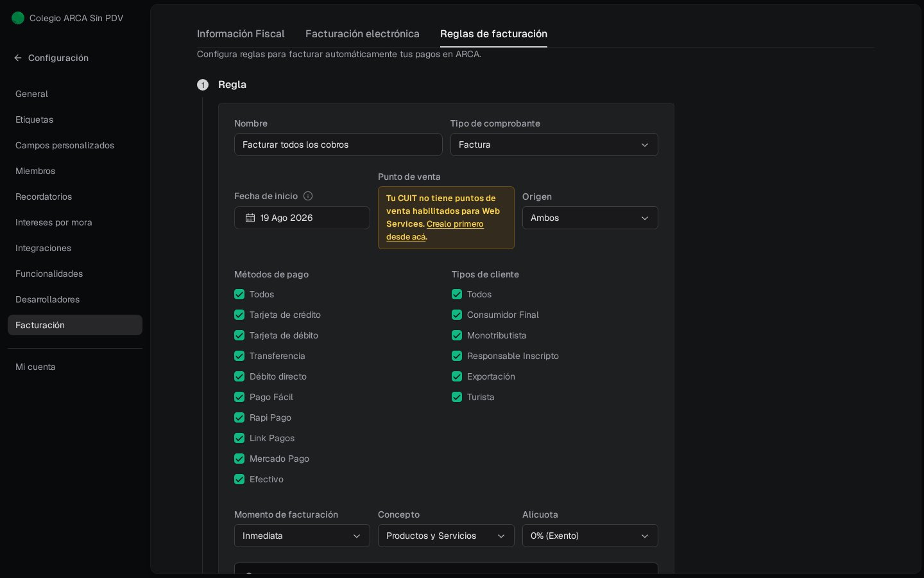Open the Origen dropdown showing Ambos

[590, 218]
